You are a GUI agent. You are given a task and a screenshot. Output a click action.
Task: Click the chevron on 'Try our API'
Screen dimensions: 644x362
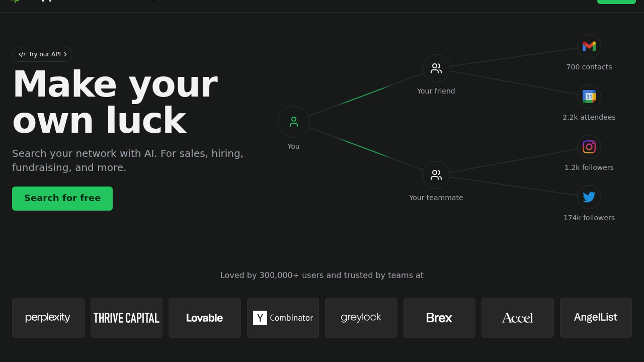tap(65, 54)
